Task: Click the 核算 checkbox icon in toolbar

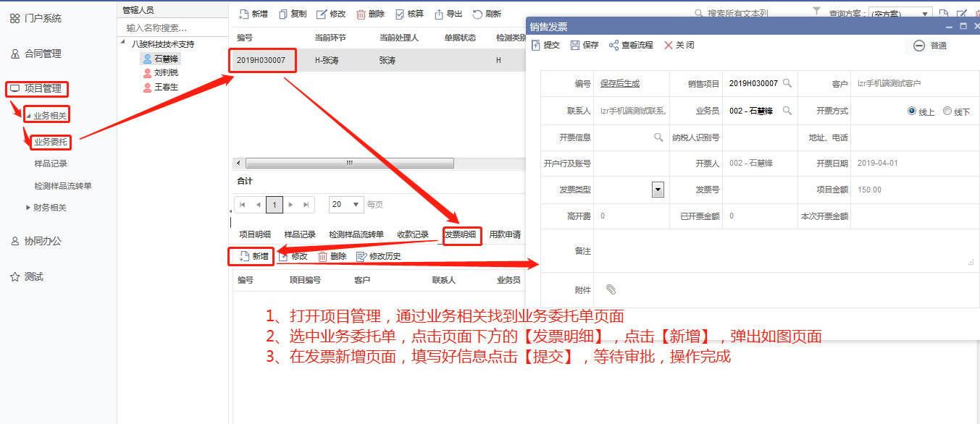Action: (x=400, y=14)
